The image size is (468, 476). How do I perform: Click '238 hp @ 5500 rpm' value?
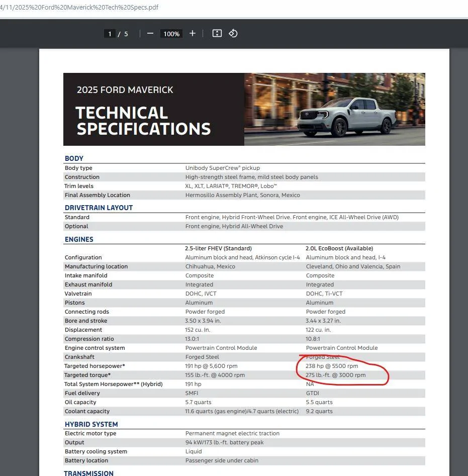(x=332, y=366)
